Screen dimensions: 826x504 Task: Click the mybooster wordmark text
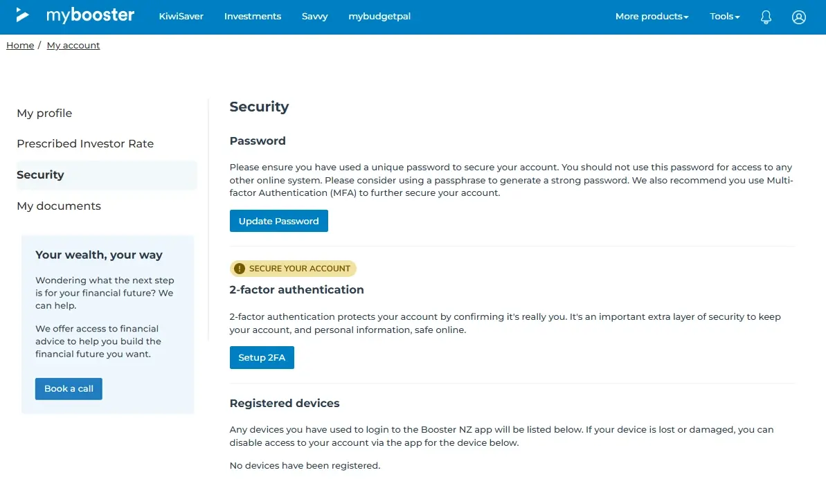[x=90, y=15]
